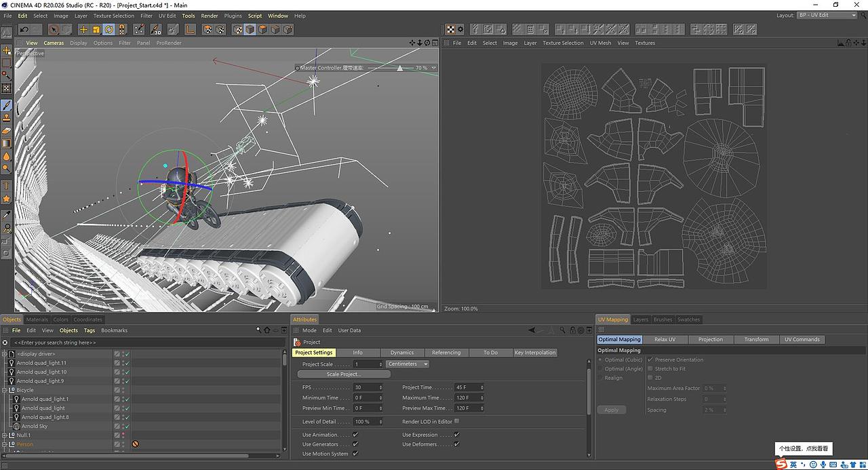Click the FPS value stepper arrows
868x470 pixels.
pos(380,387)
